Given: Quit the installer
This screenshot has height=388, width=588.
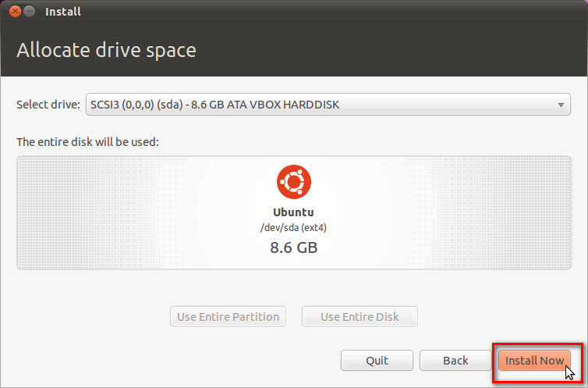Looking at the screenshot, I should pyautogui.click(x=377, y=361).
